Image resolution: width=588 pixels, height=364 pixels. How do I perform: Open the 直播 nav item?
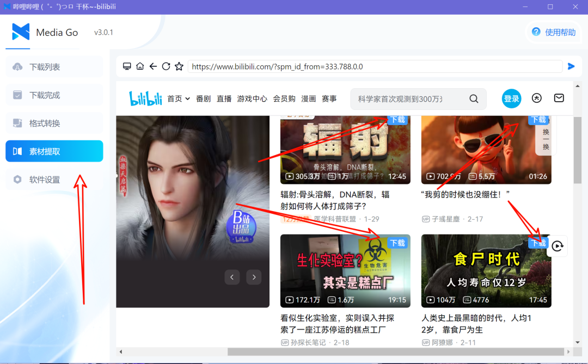pos(224,98)
